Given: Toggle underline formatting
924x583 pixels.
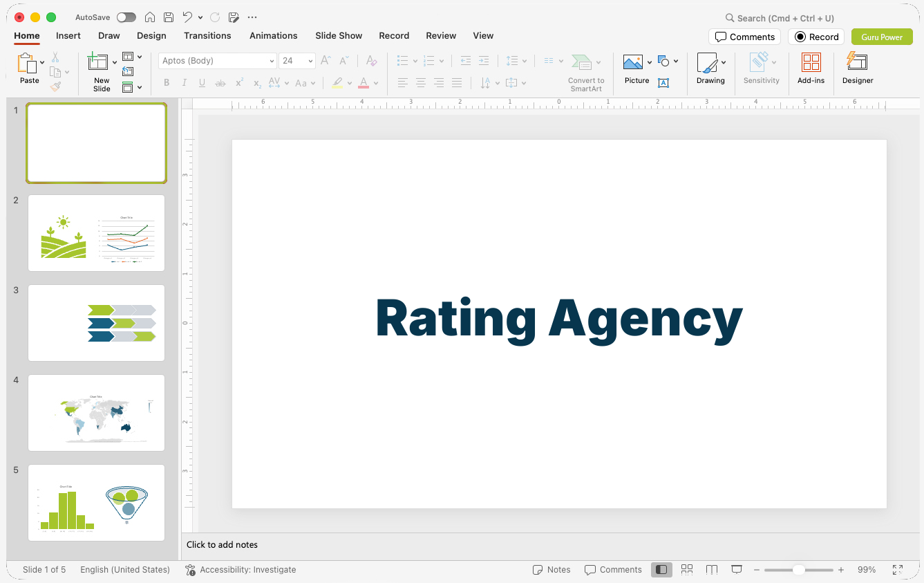Looking at the screenshot, I should click(202, 83).
